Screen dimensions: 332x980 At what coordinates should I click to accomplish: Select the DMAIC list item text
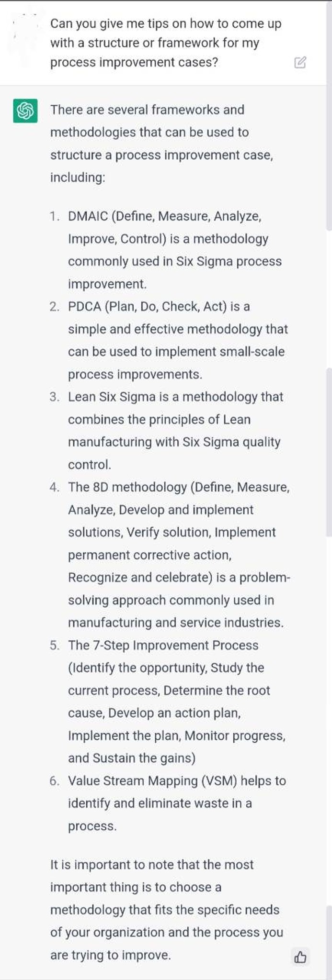(x=175, y=250)
